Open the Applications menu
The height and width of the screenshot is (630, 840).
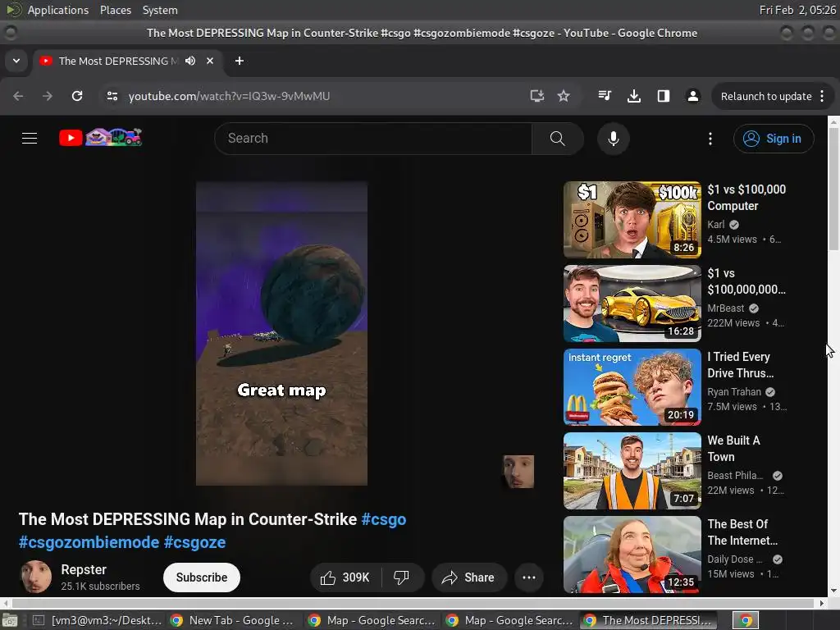click(58, 10)
